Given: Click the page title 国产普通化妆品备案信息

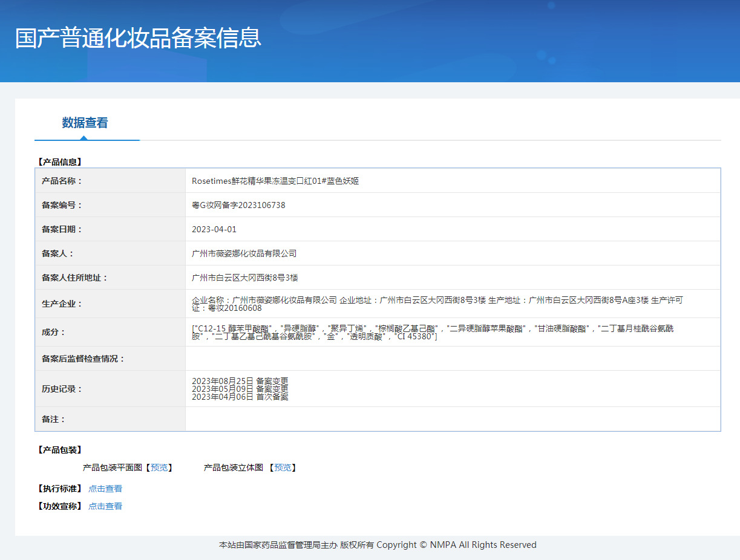Looking at the screenshot, I should [x=138, y=37].
